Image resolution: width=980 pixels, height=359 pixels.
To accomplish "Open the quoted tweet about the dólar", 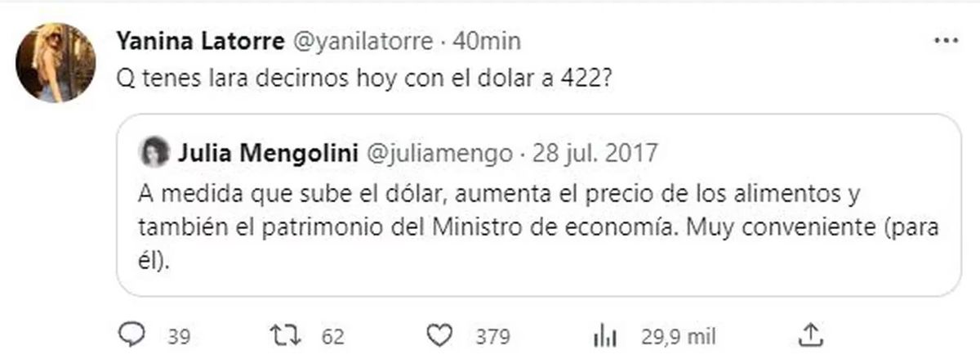I will (x=537, y=204).
